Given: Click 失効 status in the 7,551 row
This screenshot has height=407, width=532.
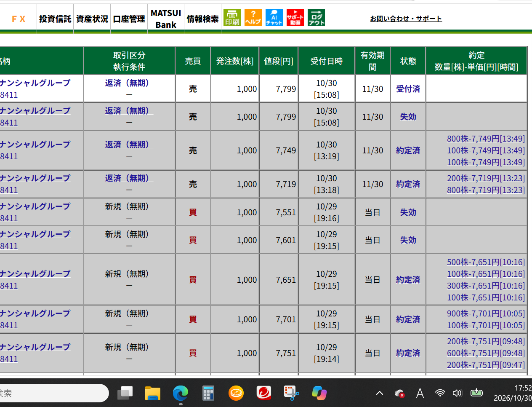Looking at the screenshot, I should (x=408, y=212).
